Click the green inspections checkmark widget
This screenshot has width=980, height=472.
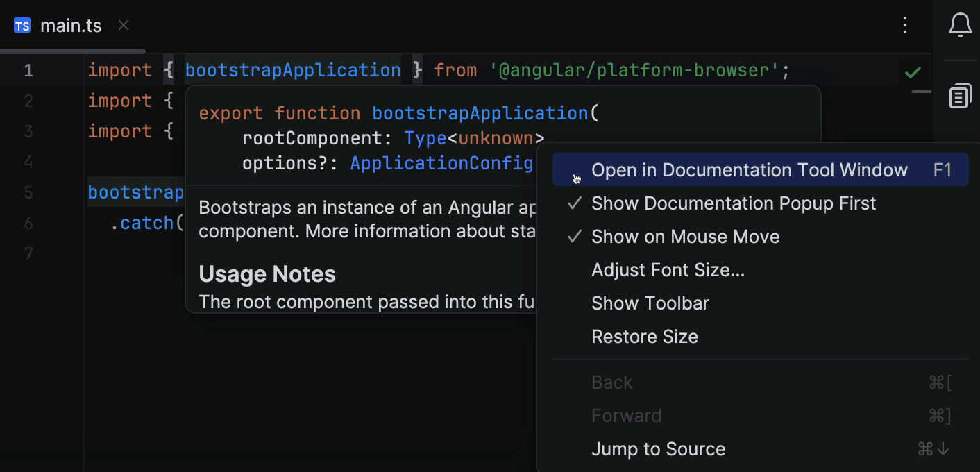913,71
